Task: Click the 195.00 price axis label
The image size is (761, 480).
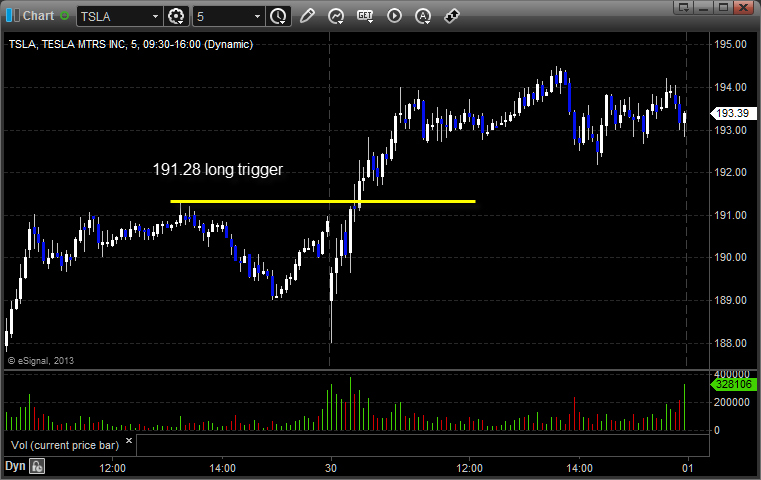Action: 730,44
